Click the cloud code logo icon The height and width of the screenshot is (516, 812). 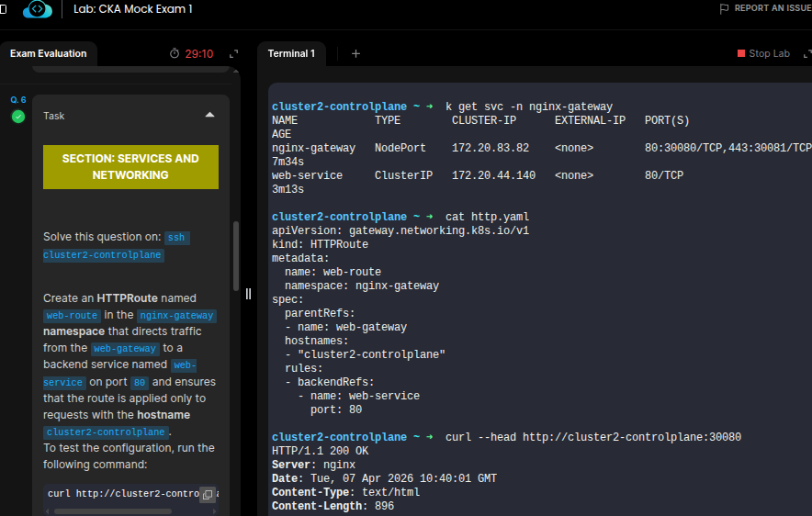tap(38, 9)
